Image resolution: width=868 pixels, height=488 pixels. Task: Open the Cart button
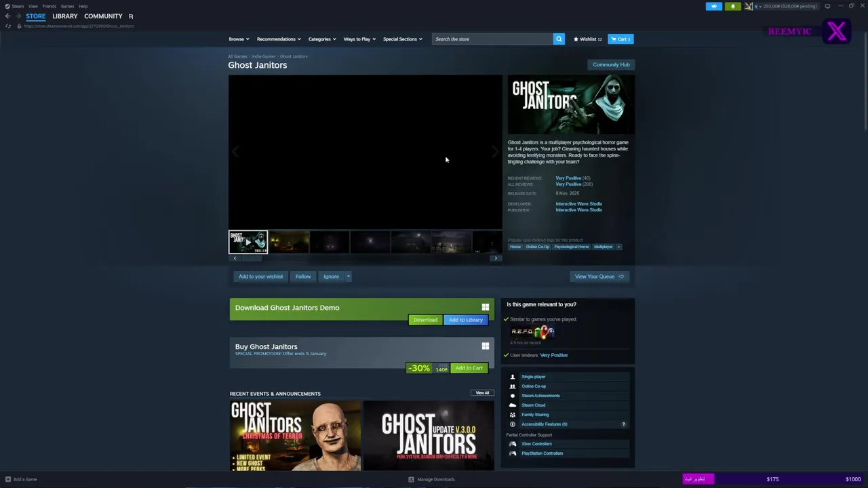click(620, 39)
